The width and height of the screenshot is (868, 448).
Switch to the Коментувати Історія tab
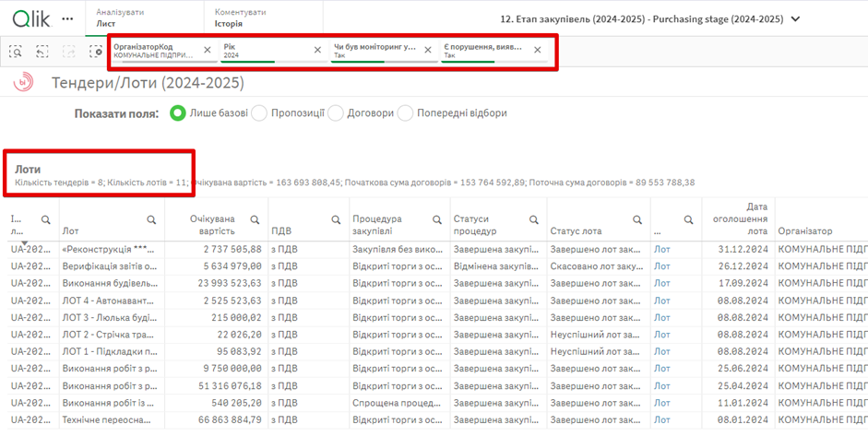(x=240, y=18)
